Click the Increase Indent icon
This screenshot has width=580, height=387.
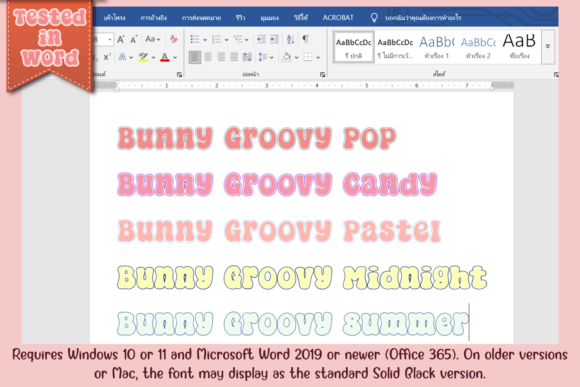pyautogui.click(x=274, y=39)
